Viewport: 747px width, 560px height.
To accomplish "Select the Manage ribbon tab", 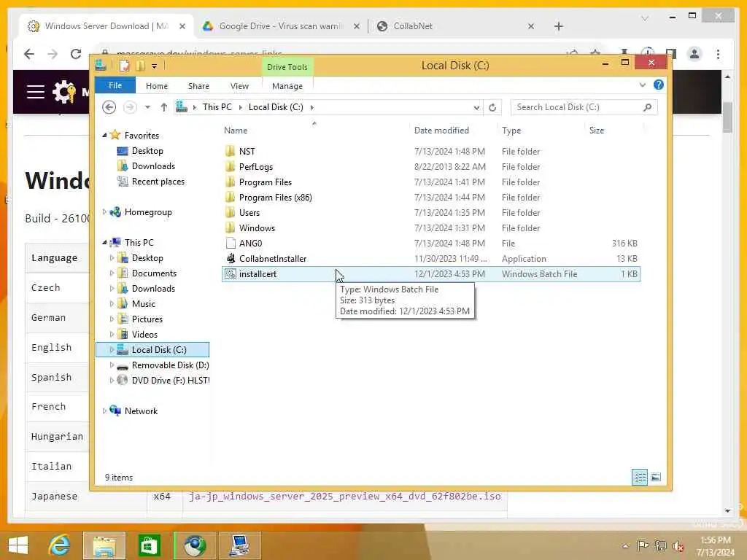I will click(287, 86).
